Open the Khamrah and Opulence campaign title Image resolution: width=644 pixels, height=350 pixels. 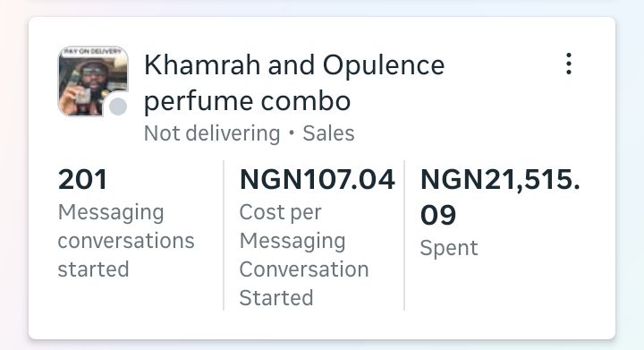pos(294,83)
